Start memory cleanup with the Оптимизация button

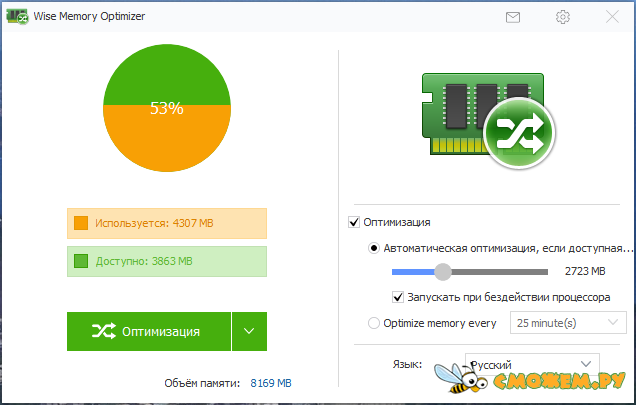(149, 331)
